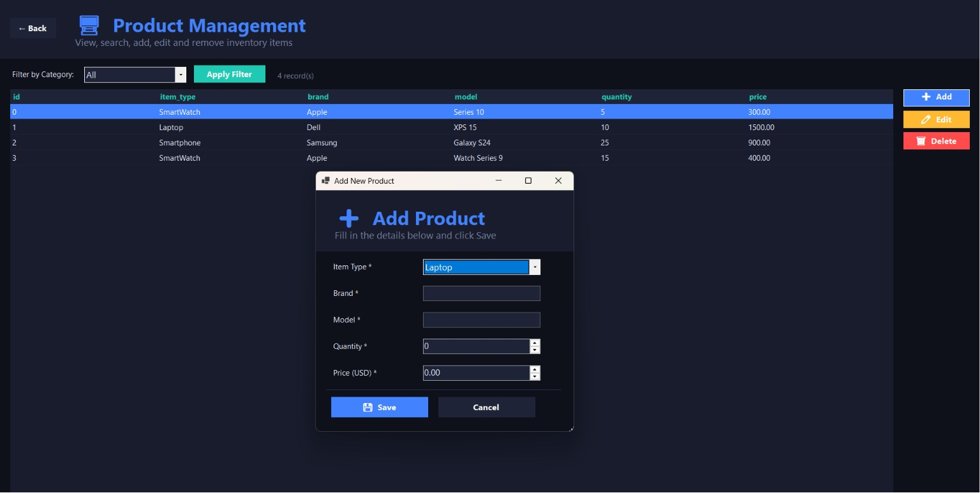Click into the Model input field

point(482,320)
